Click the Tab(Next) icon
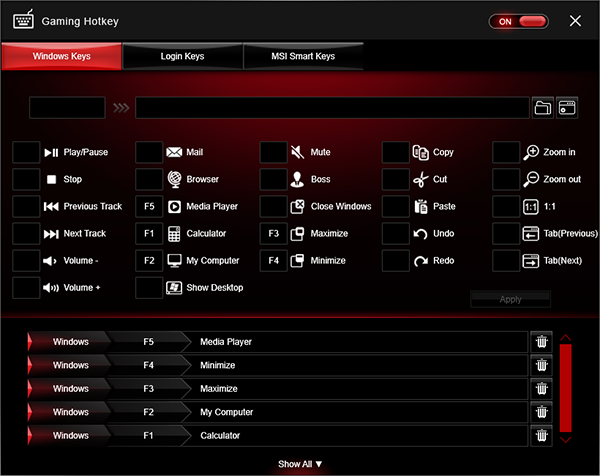Screen dimensions: 600x476 pos(531,261)
